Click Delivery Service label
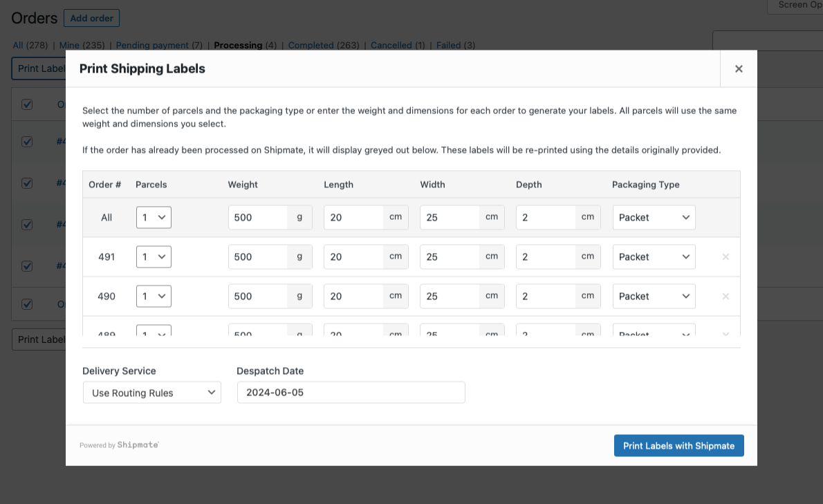 (119, 371)
